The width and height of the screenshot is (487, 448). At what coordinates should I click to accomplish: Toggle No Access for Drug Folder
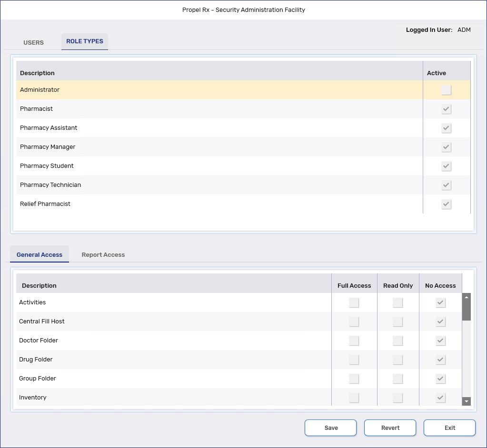[x=440, y=360]
